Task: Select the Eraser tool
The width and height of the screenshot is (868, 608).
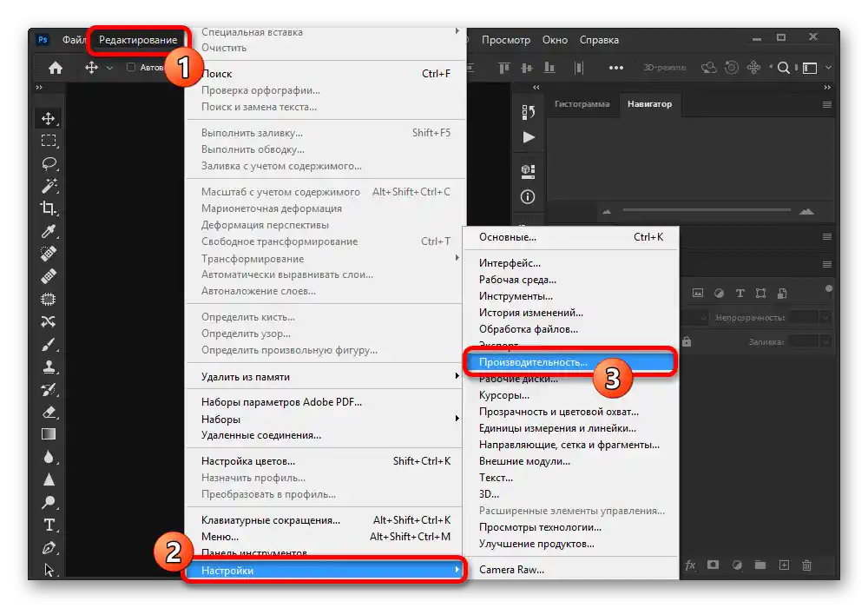Action: [x=49, y=412]
